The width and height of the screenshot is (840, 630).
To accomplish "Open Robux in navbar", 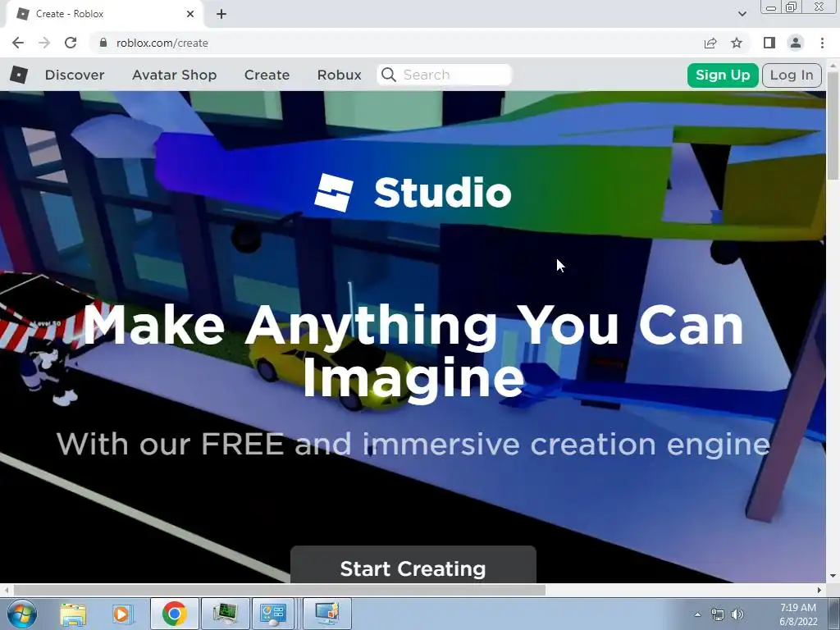I will click(339, 75).
